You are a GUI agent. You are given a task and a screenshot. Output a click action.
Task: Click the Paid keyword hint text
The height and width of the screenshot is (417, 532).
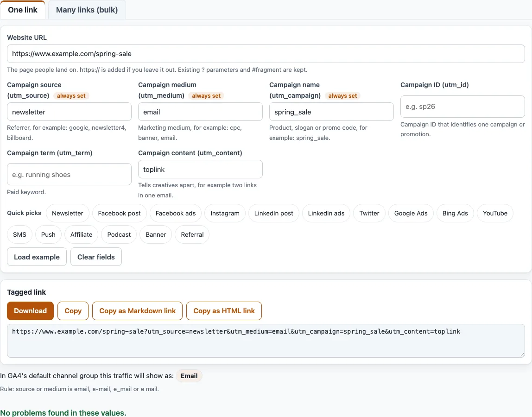(26, 192)
